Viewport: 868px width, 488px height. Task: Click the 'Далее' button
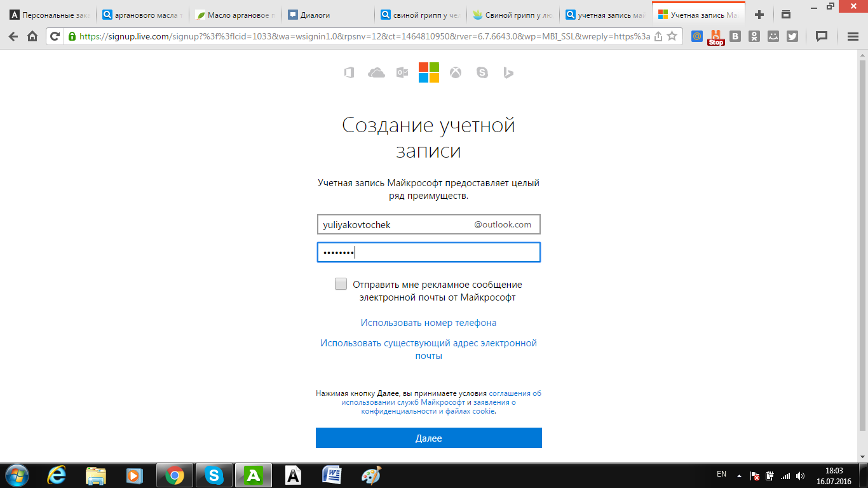click(x=429, y=438)
